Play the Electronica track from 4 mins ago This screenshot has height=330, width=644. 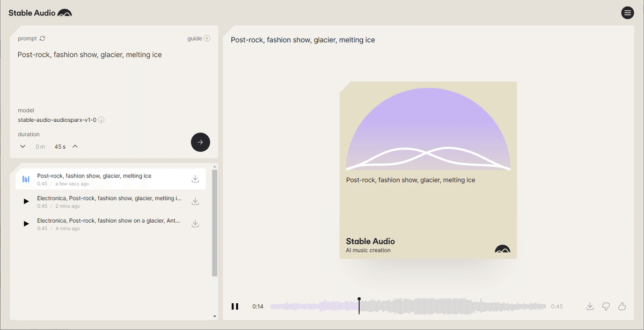[x=26, y=224]
